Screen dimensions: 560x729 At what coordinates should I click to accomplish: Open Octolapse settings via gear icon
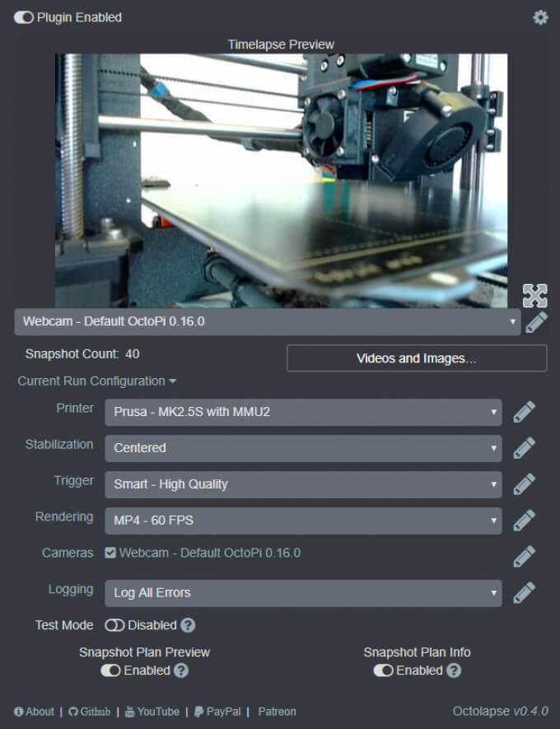point(540,17)
